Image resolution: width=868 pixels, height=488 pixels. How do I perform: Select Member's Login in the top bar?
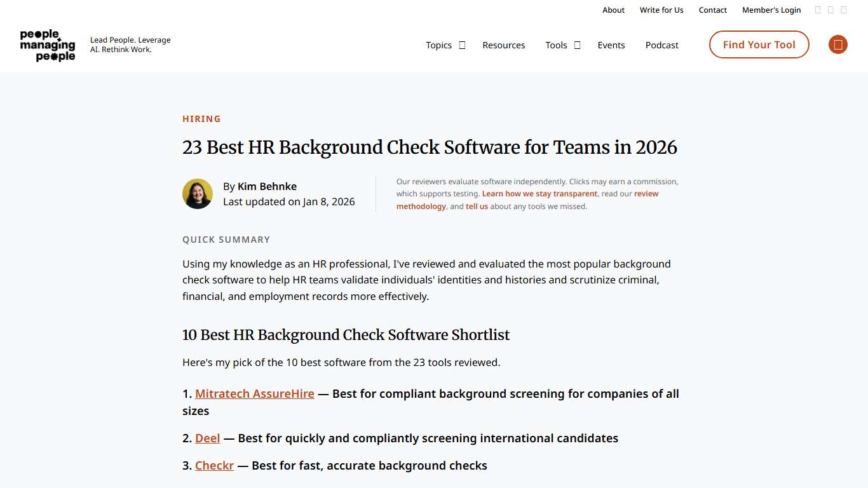771,10
